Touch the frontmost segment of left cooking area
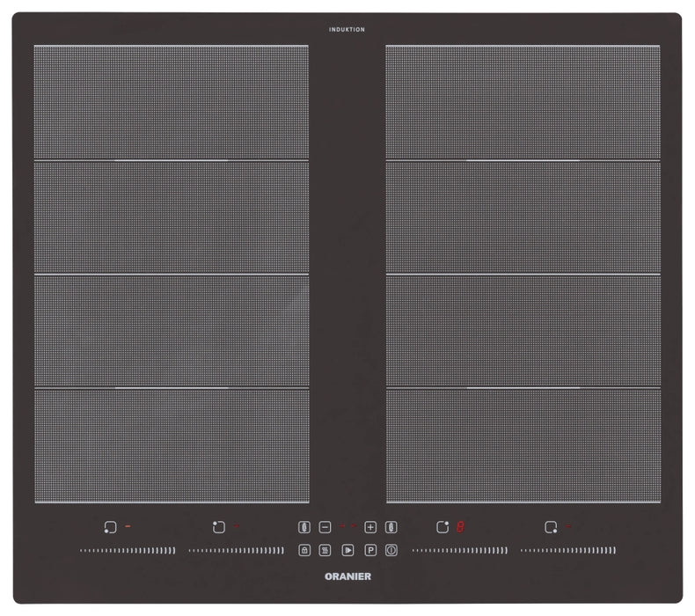This screenshot has height=616, width=695. pos(172,445)
